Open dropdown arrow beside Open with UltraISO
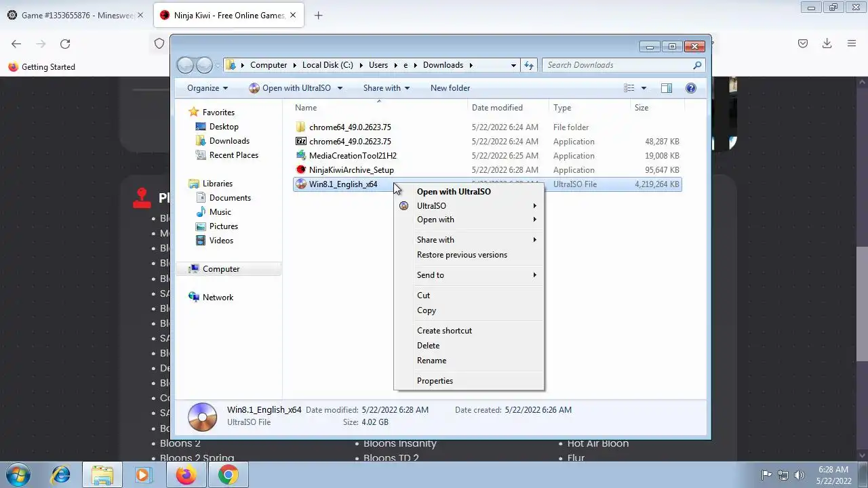 (340, 88)
